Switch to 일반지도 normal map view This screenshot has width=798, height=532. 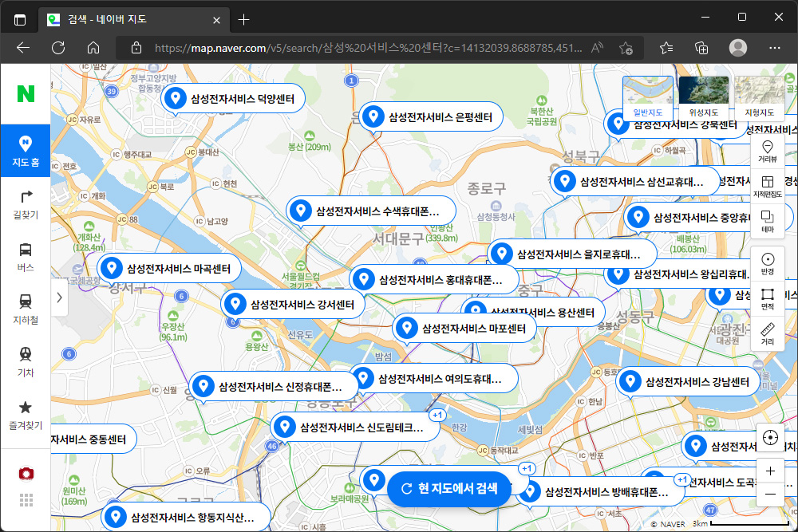point(647,98)
